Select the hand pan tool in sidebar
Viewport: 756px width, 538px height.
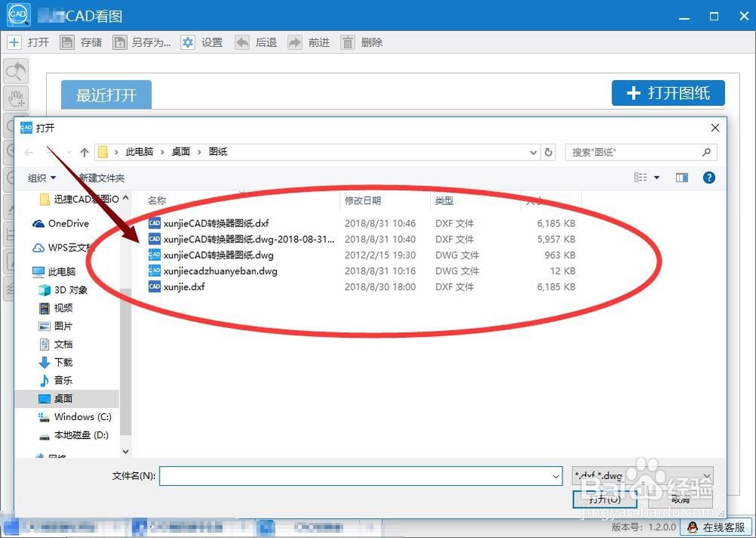(16, 98)
